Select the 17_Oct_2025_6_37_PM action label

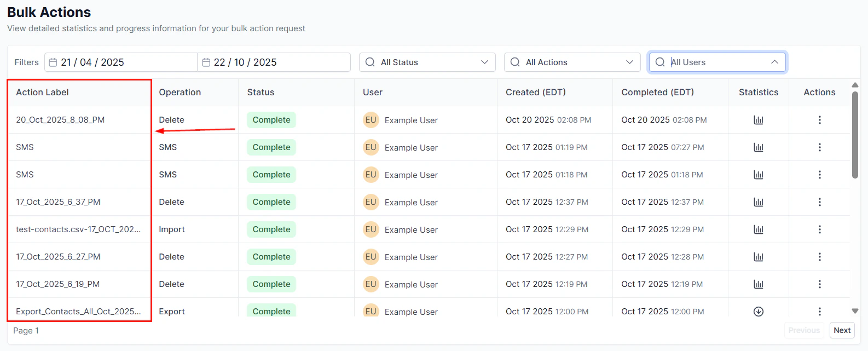(x=58, y=202)
